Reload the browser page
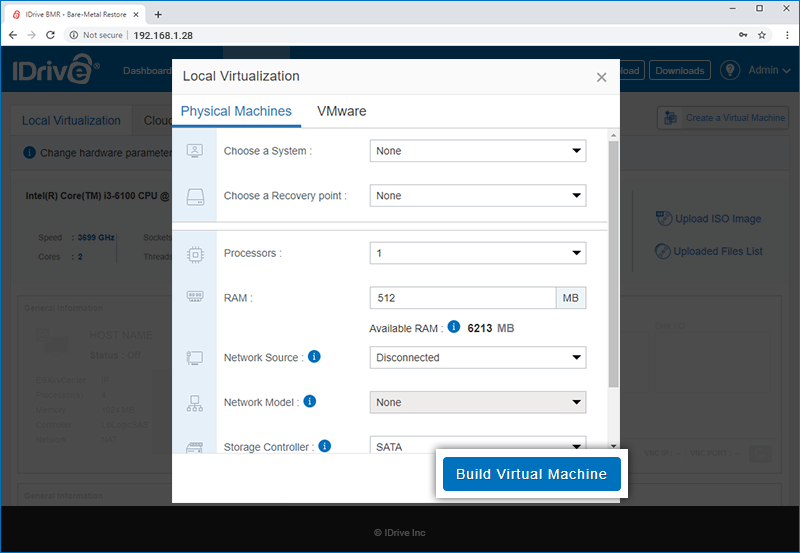This screenshot has width=800, height=553. pyautogui.click(x=50, y=35)
